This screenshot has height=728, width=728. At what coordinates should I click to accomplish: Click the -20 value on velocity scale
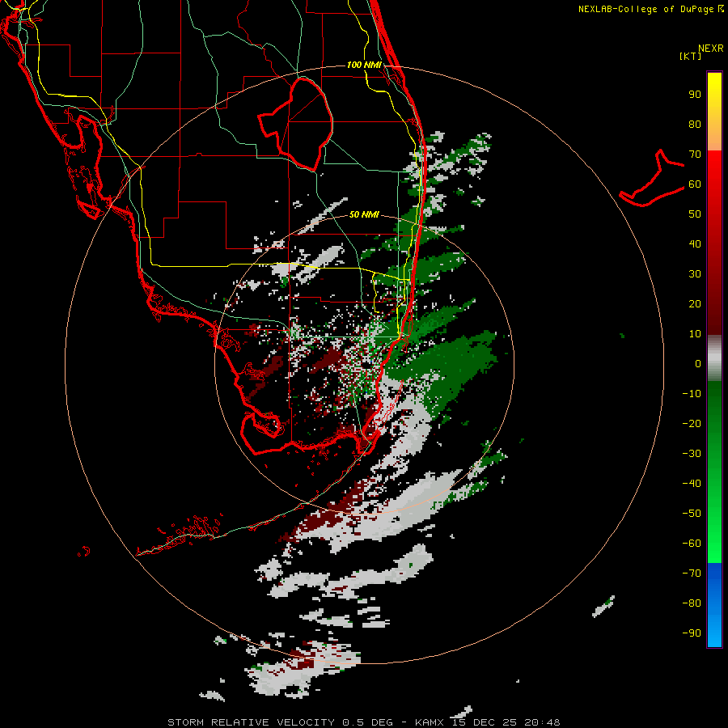click(x=692, y=424)
